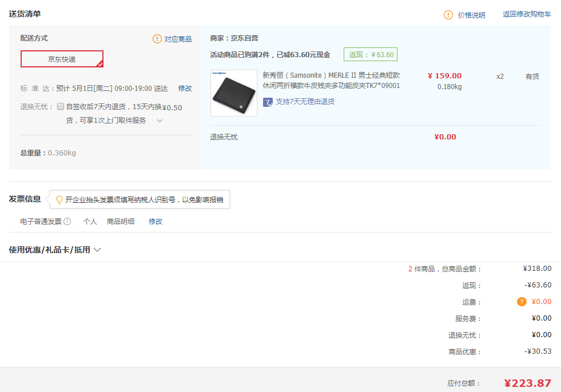This screenshot has height=392, width=561.
Task: Click 返回修改购物车 to edit cart
Action: click(x=527, y=15)
